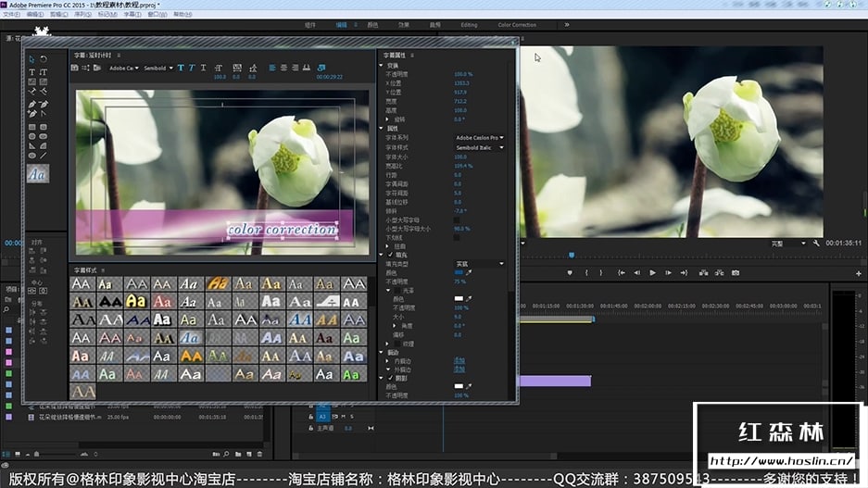Click 添加 link for 内描边 inner stroke

[459, 361]
